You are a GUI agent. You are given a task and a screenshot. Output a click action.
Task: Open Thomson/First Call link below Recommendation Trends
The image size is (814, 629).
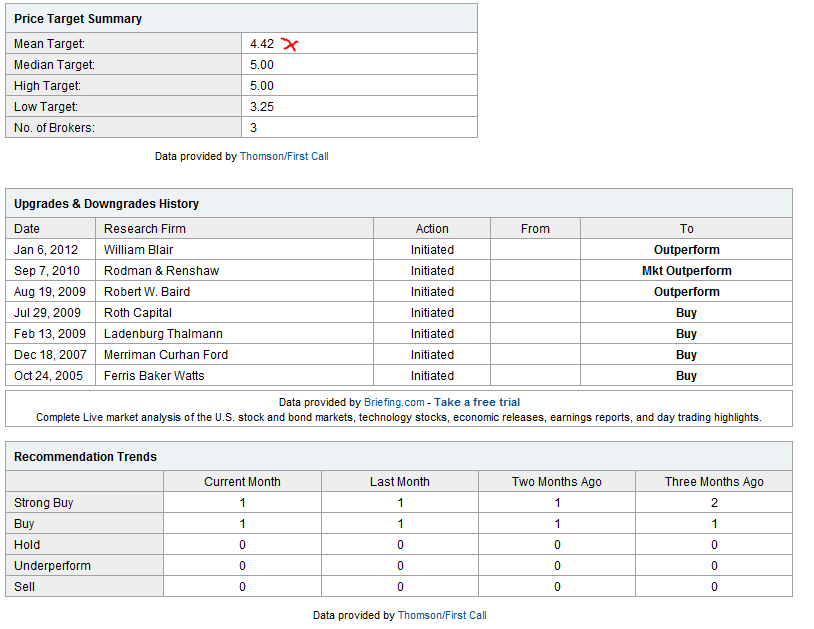point(441,615)
